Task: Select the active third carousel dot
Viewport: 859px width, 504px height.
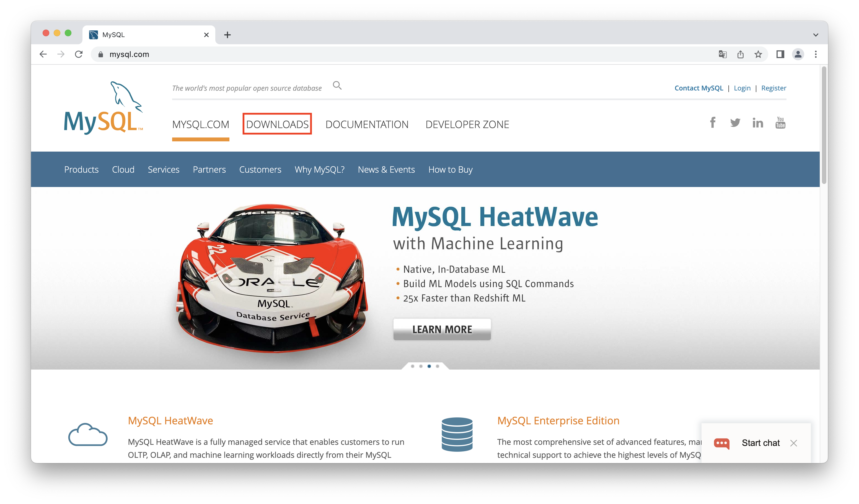Action: click(429, 366)
